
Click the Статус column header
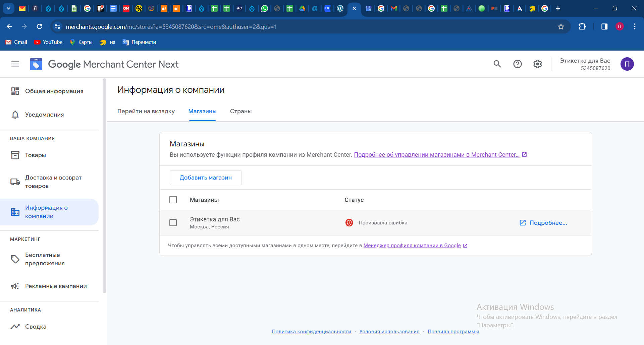354,200
